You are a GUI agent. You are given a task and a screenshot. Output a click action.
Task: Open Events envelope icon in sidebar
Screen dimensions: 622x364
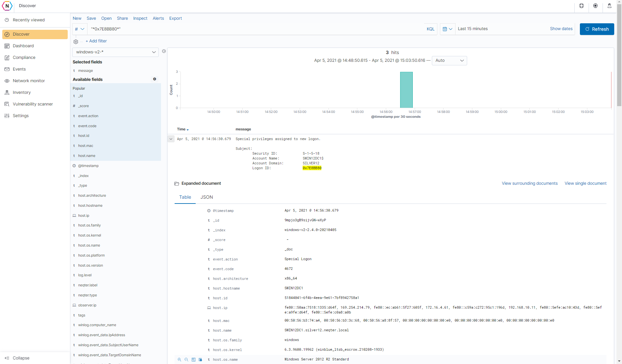click(x=7, y=69)
